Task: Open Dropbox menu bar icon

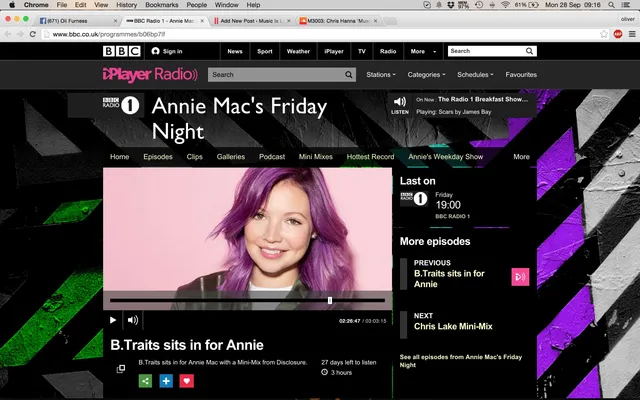Action: point(451,5)
